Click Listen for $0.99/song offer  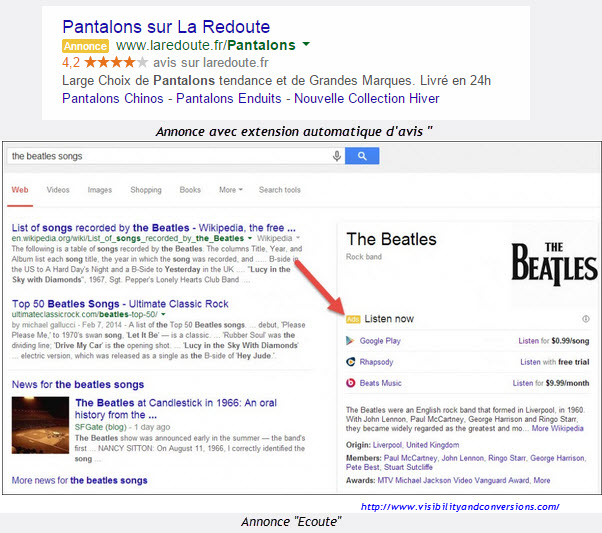click(x=554, y=341)
